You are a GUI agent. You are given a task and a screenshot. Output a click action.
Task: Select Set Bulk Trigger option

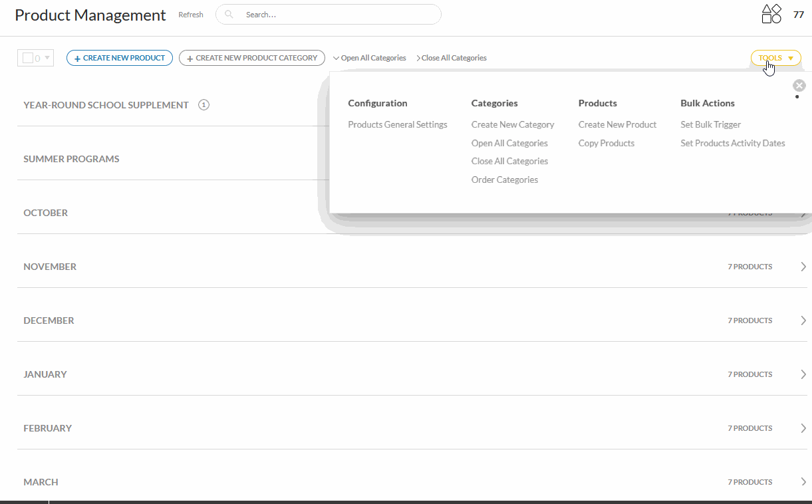coord(710,124)
